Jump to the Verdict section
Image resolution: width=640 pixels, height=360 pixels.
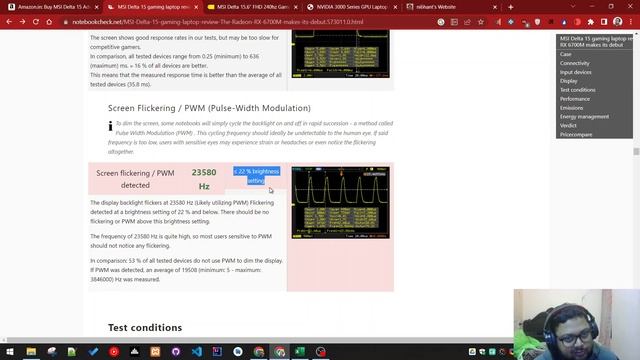tap(568, 125)
